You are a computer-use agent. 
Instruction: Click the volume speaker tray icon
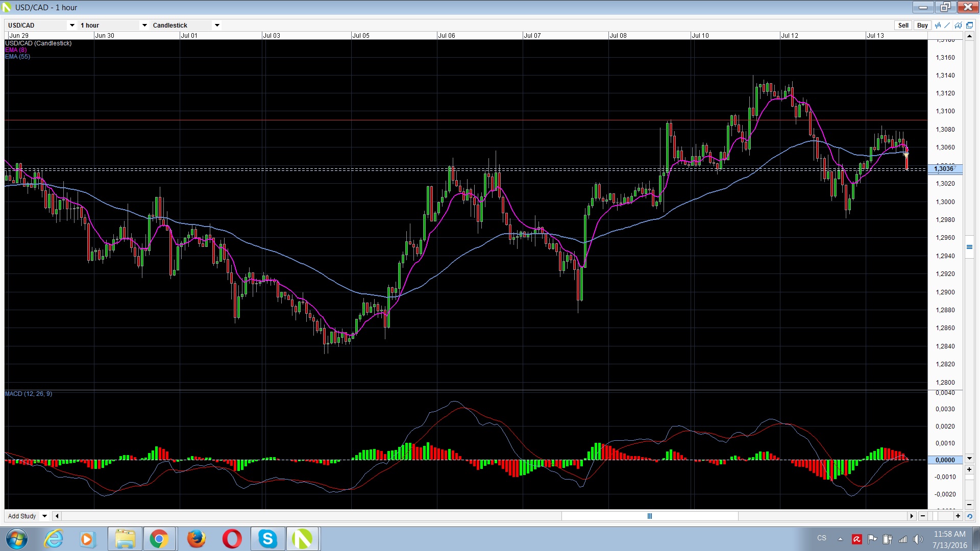918,539
